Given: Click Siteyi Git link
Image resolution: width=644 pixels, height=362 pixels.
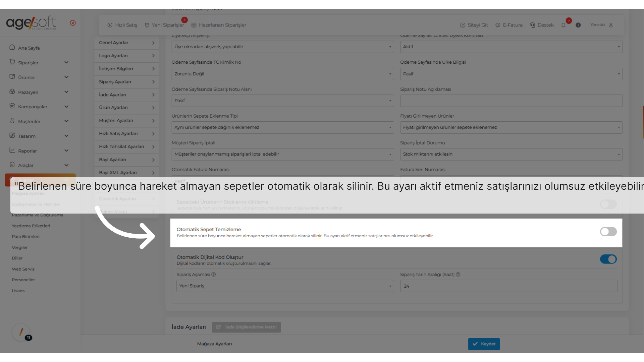Looking at the screenshot, I should [474, 25].
